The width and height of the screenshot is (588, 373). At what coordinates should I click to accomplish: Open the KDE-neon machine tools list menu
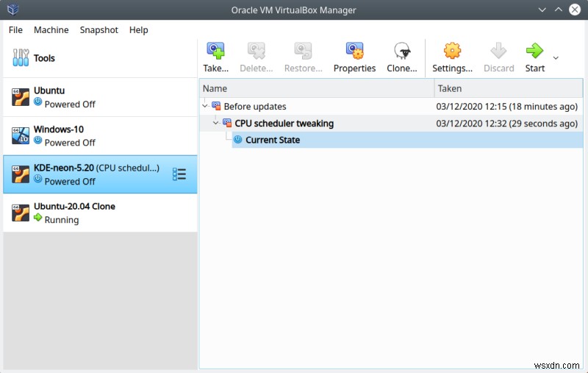tap(179, 174)
